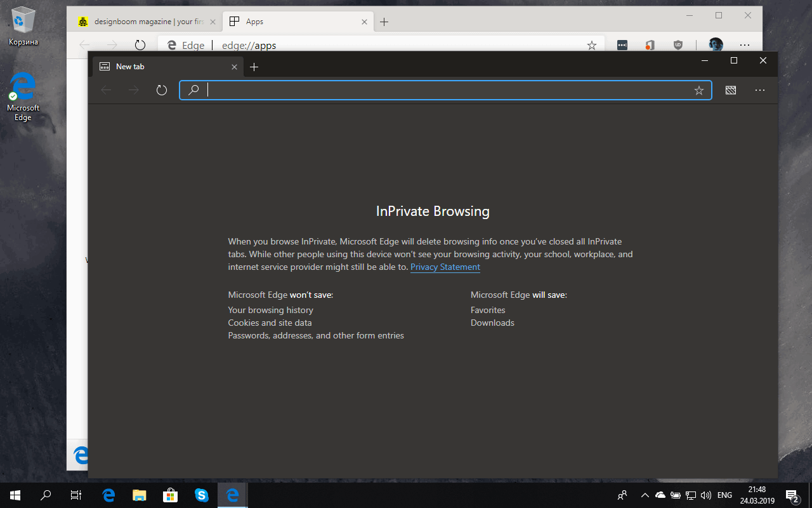Click the forward arrow in the light Edge window
This screenshot has height=508, width=812.
pyautogui.click(x=112, y=45)
